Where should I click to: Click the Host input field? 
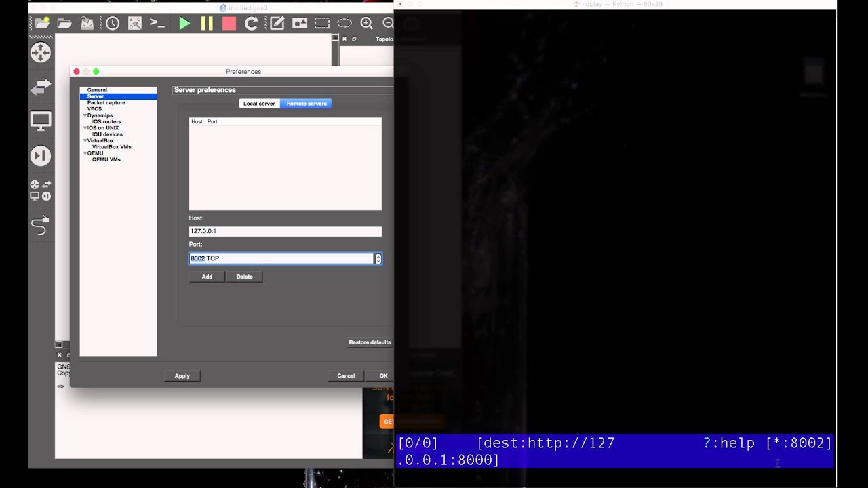[x=285, y=231]
